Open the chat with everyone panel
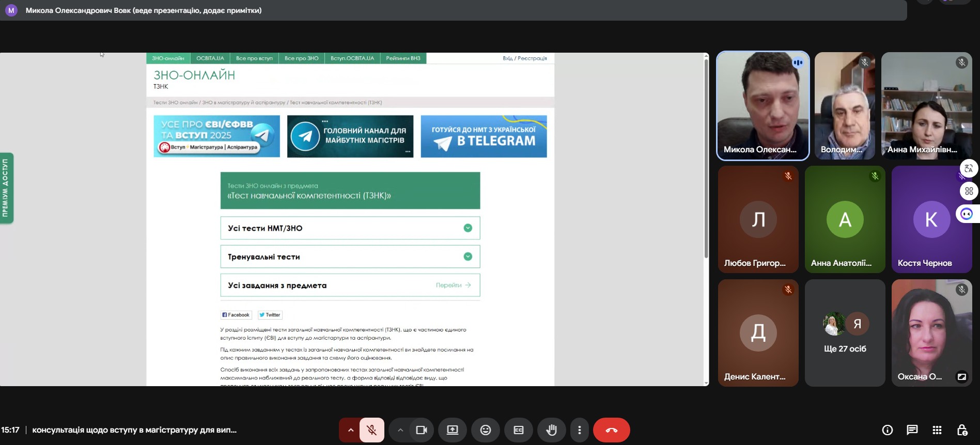The height and width of the screenshot is (445, 980). point(912,430)
